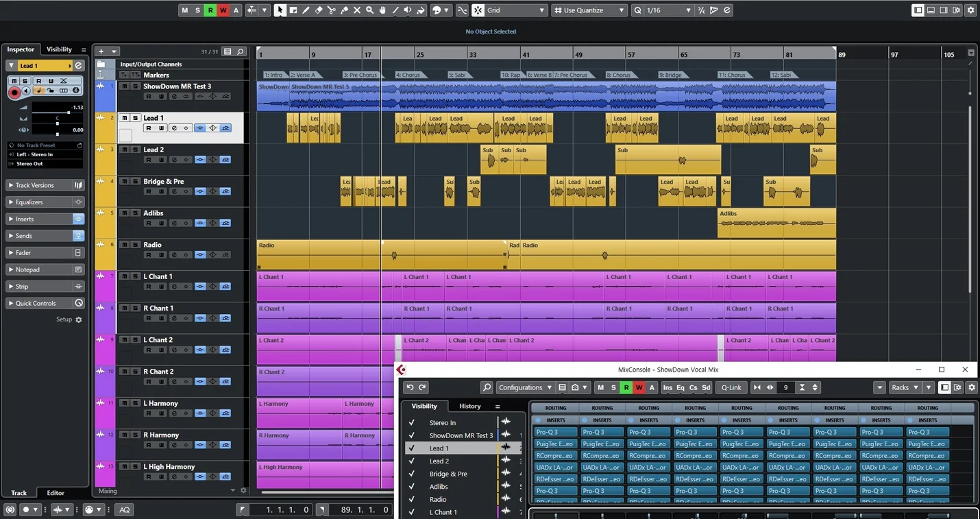Select the Glue tool
The height and width of the screenshot is (519, 980).
point(345,10)
